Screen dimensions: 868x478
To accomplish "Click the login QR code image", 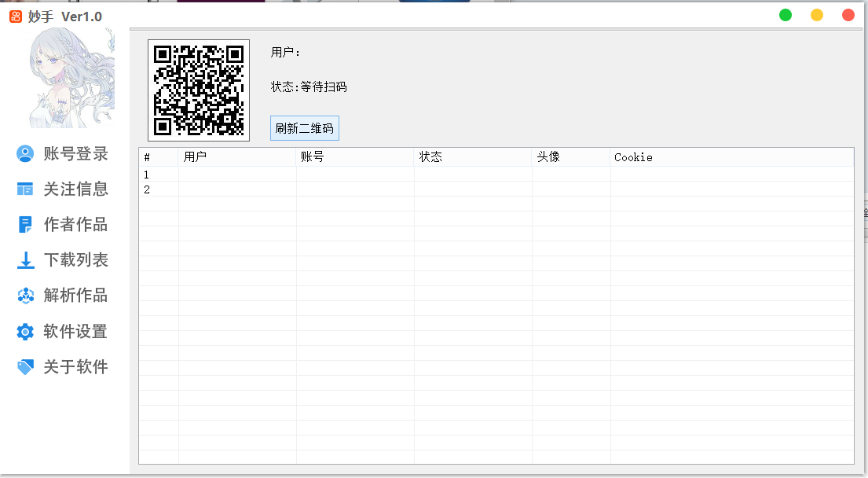I will pyautogui.click(x=199, y=90).
